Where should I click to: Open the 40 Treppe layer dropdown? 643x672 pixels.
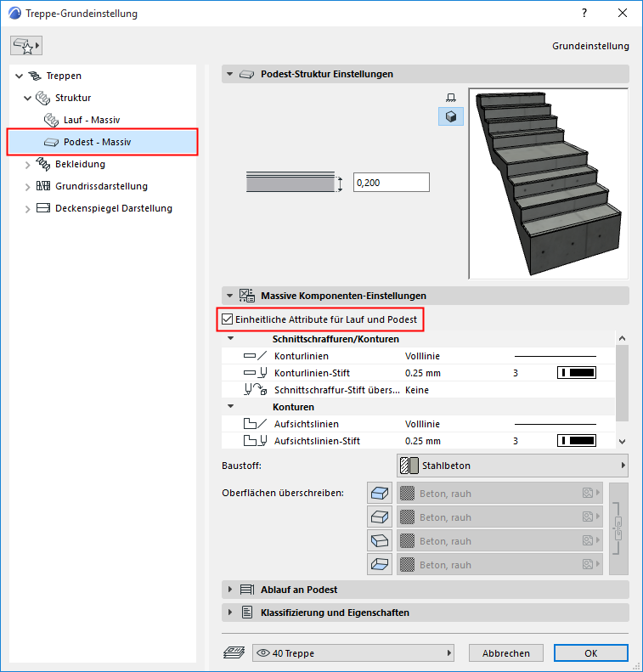(353, 653)
